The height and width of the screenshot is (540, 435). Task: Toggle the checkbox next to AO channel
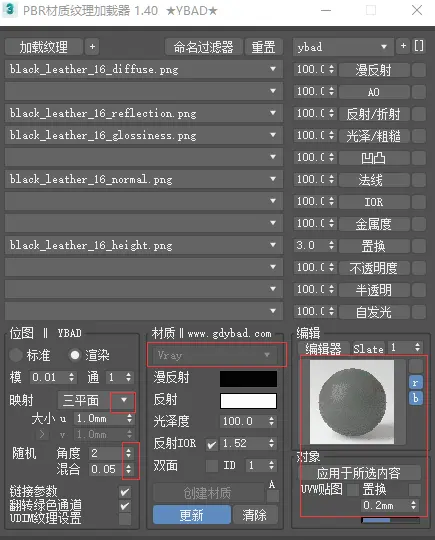pos(419,92)
